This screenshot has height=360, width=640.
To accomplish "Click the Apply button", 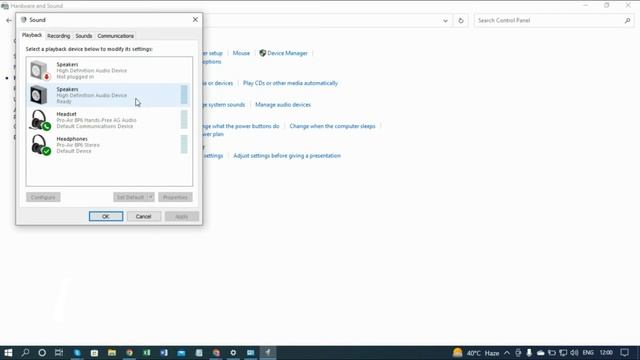I will click(182, 216).
